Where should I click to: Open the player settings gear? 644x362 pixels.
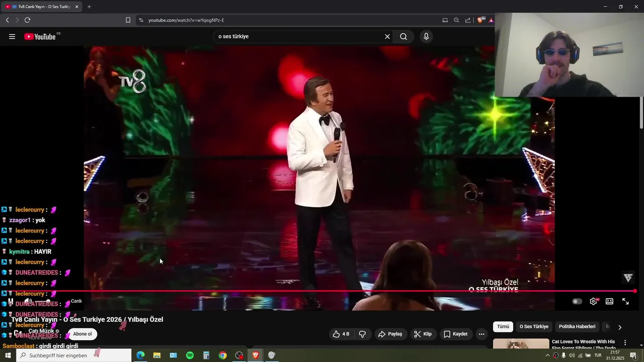coord(594,301)
